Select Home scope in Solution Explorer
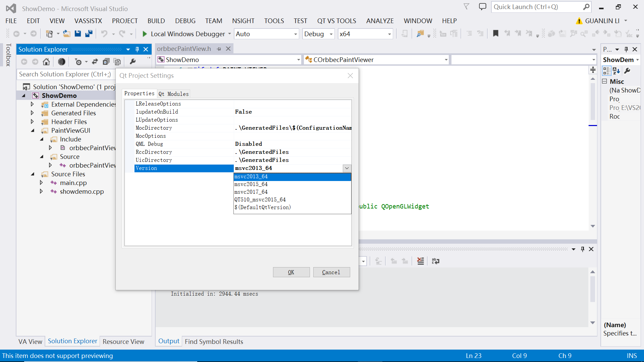The height and width of the screenshot is (362, 644). (46, 62)
